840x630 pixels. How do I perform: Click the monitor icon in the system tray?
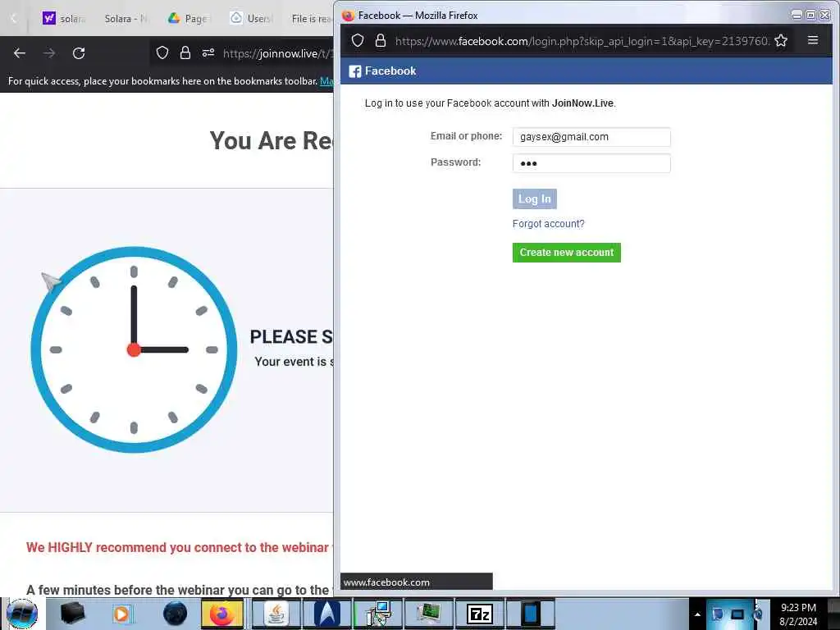click(x=737, y=614)
